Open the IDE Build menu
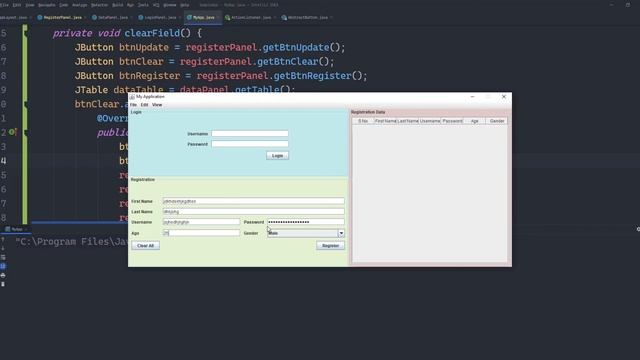 point(118,5)
